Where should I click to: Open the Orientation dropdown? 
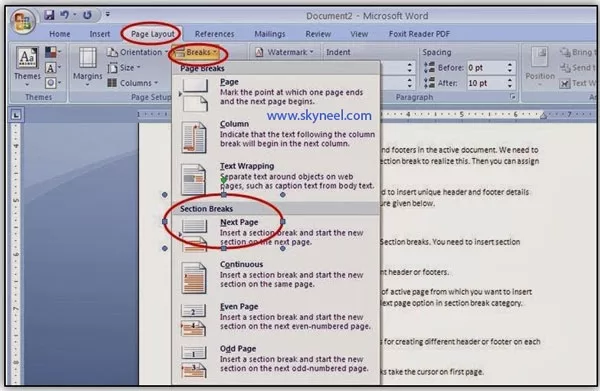[x=137, y=52]
